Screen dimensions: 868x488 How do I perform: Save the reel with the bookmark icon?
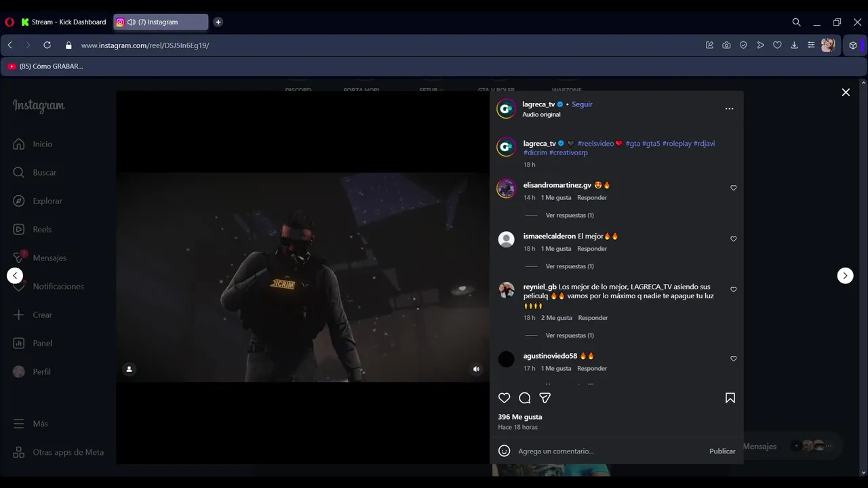coord(730,398)
